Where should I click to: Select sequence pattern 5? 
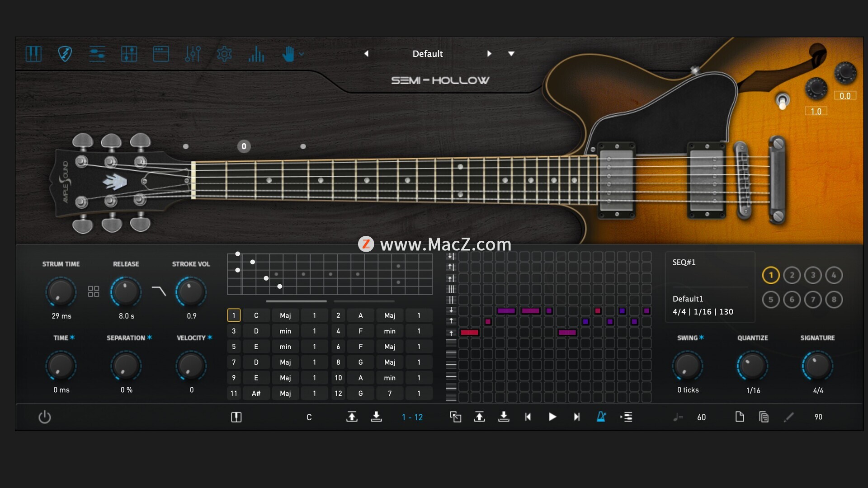point(771,299)
